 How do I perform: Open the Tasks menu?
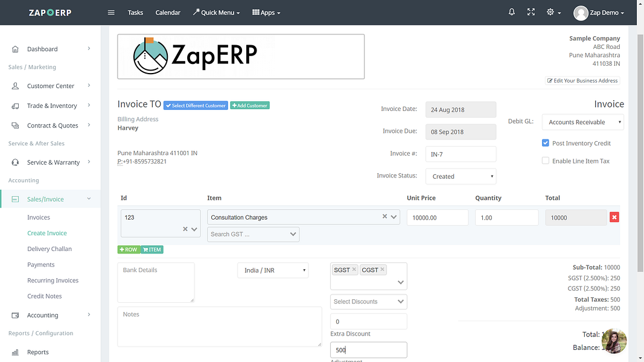[135, 12]
